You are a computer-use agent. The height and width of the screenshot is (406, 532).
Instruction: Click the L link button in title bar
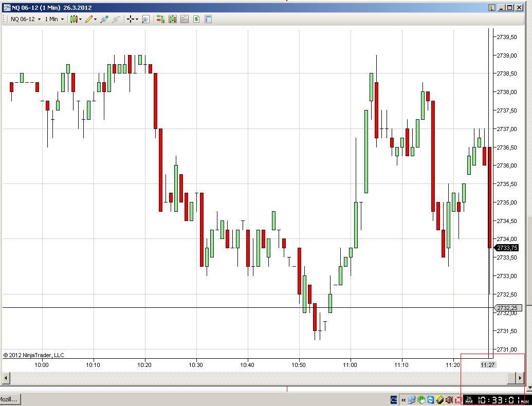coord(492,8)
